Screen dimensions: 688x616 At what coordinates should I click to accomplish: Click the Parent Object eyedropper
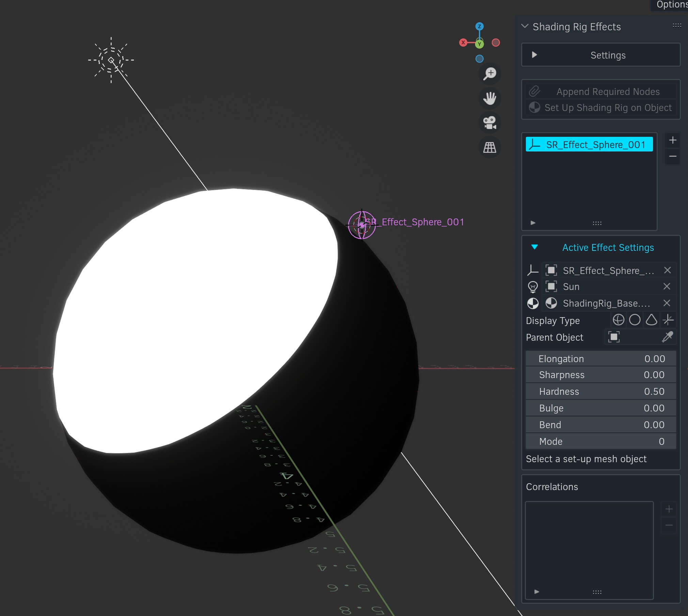coord(668,337)
